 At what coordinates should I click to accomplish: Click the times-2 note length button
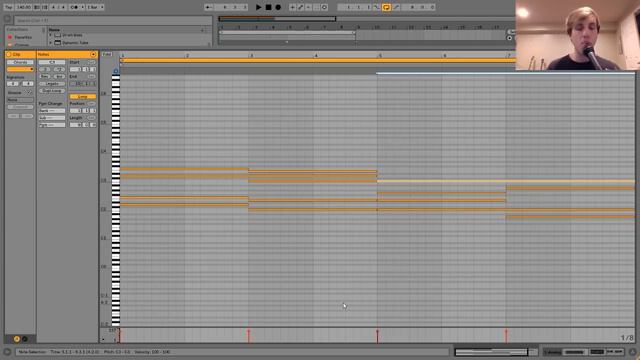[59, 69]
